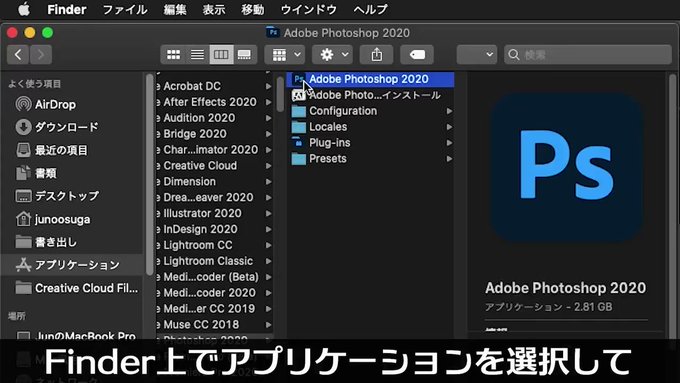Viewport: 680px width, 383px height.
Task: Select InDesign 2020 folder row
Action: click(x=214, y=229)
